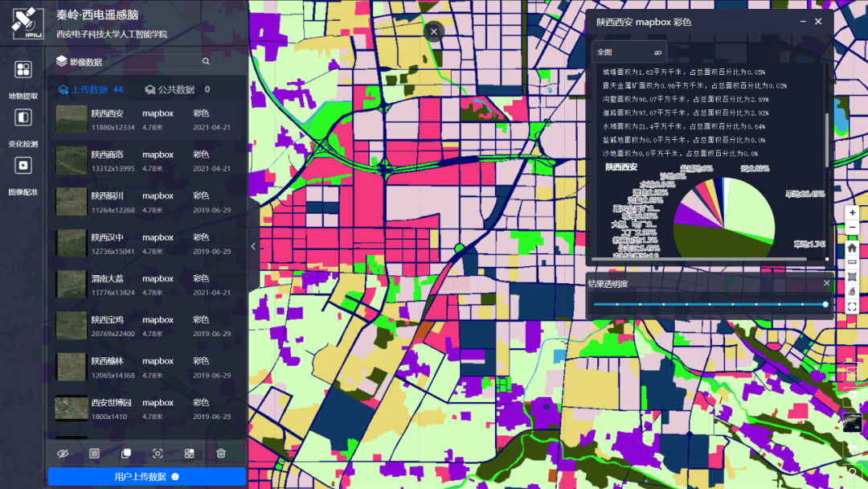Click the map home button
This screenshot has height=489, width=868.
click(852, 249)
